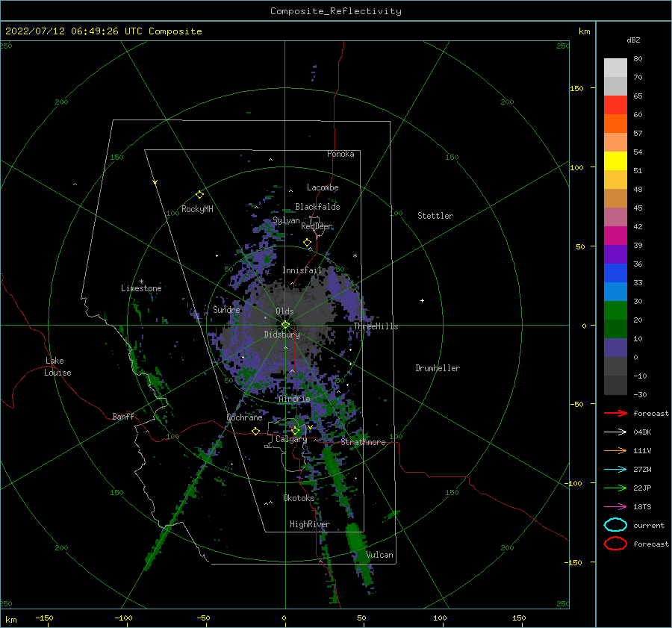
Task: Click the Limestone label
Action: [x=141, y=288]
